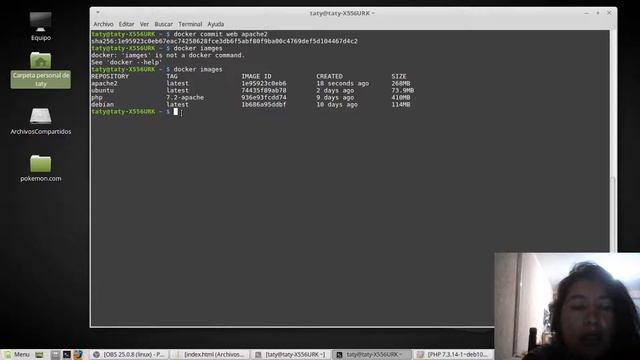
Task: Switch to first taty@taty-X556URK taskbar entry
Action: pos(291,355)
